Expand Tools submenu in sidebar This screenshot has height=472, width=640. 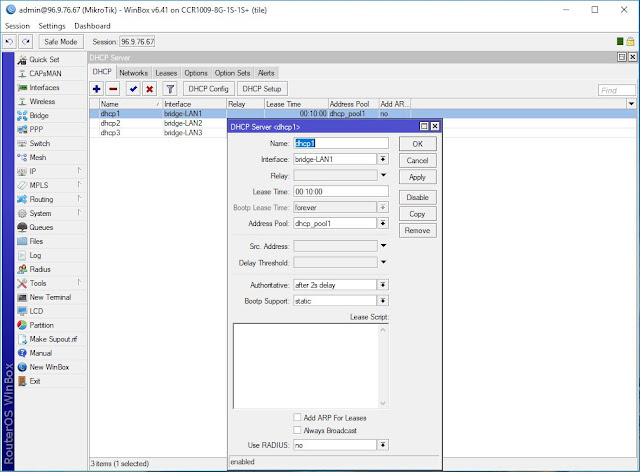80,283
